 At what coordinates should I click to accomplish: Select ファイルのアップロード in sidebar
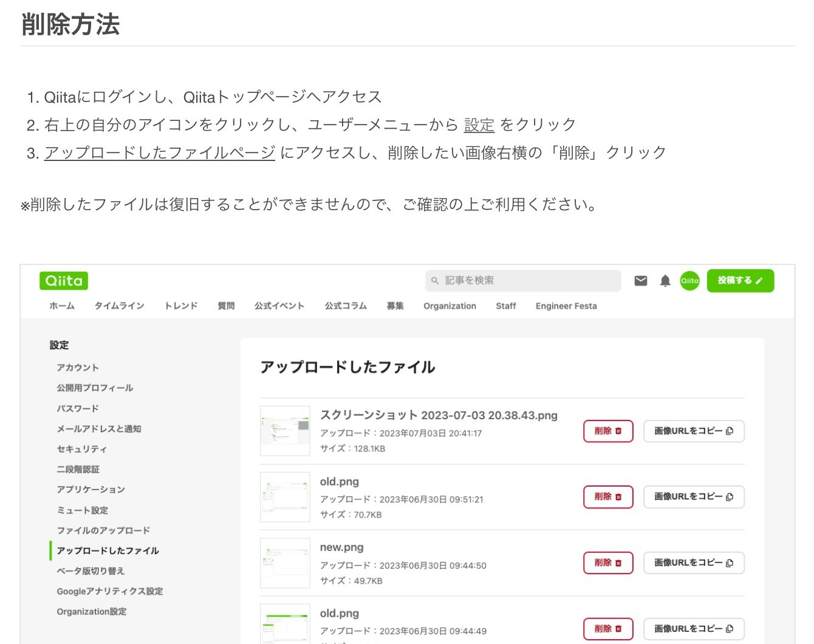coord(103,530)
